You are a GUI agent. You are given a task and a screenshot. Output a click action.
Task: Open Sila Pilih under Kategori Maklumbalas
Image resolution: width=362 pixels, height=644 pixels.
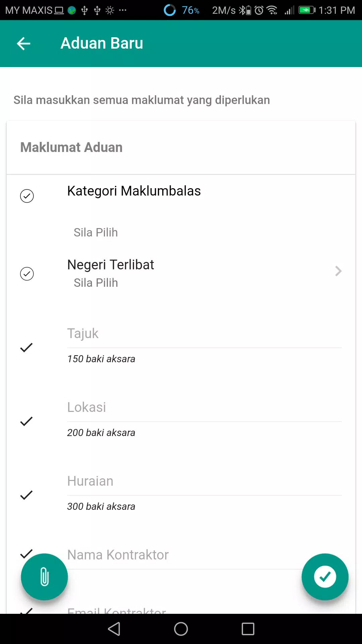pyautogui.click(x=96, y=232)
